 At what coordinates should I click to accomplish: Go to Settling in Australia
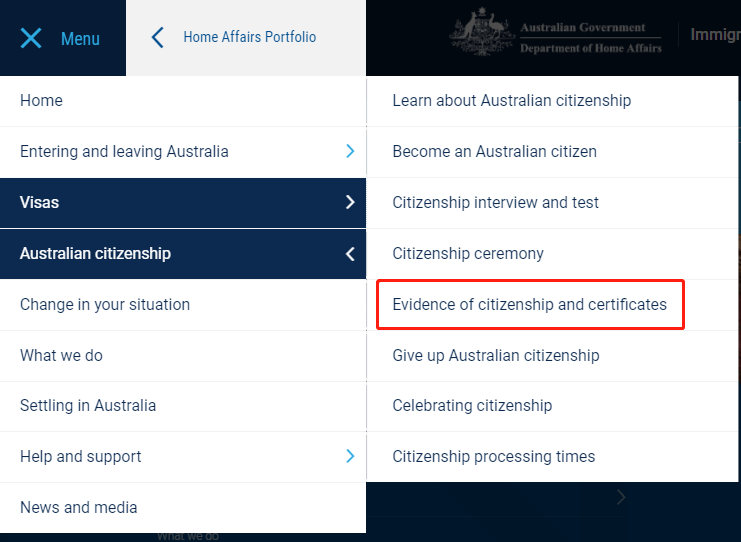88,406
